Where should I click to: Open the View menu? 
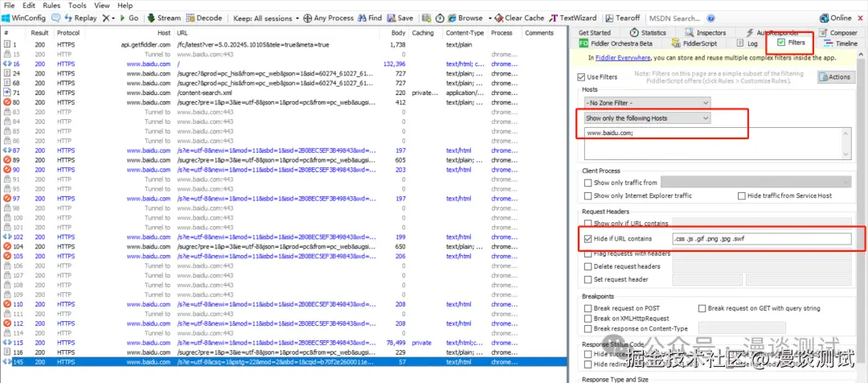click(102, 6)
